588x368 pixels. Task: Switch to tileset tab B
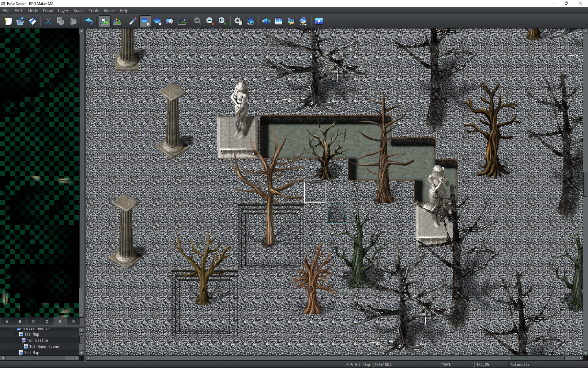click(x=20, y=321)
